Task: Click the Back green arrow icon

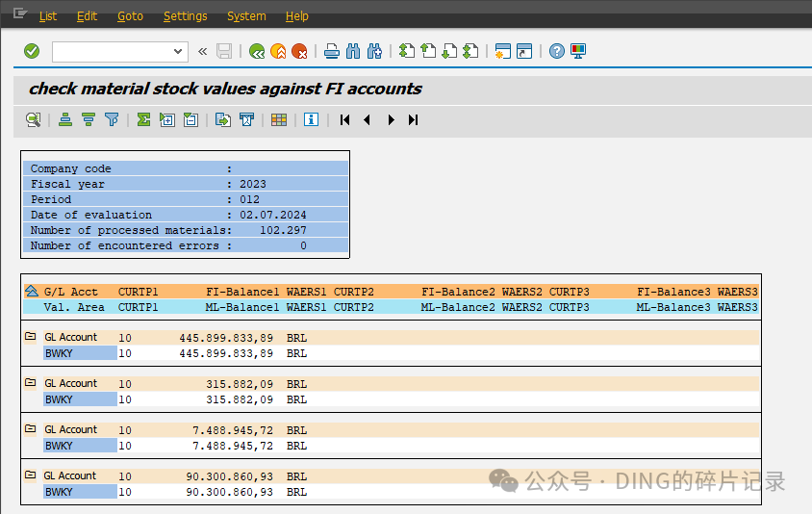Action: click(257, 51)
